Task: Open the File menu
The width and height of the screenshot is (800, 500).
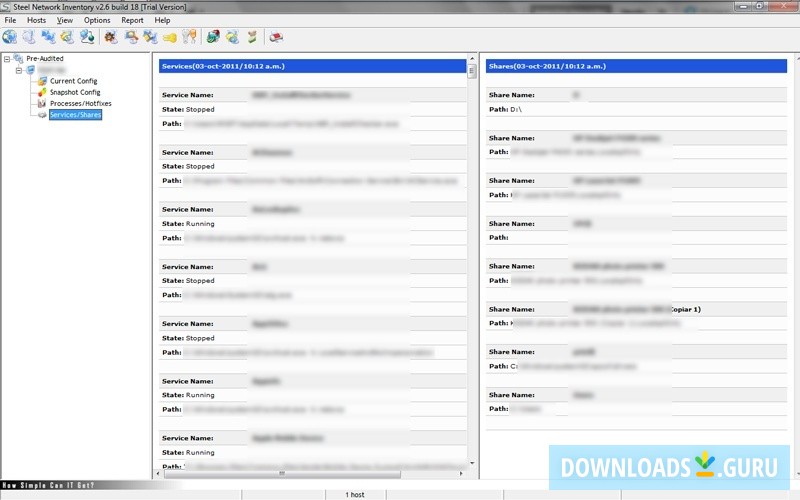Action: pyautogui.click(x=10, y=20)
